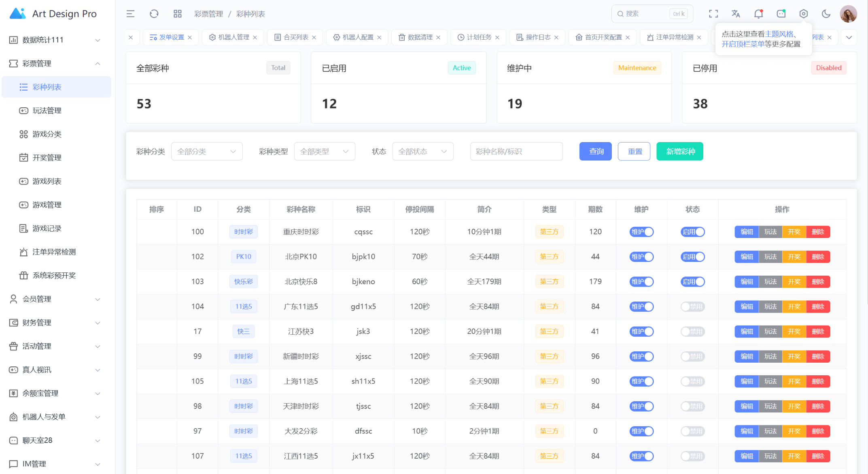Click 删除 for 北京快乐8 row

(818, 282)
